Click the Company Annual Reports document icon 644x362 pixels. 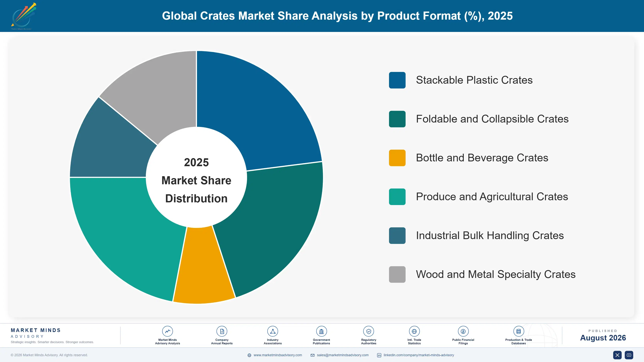coord(222,331)
